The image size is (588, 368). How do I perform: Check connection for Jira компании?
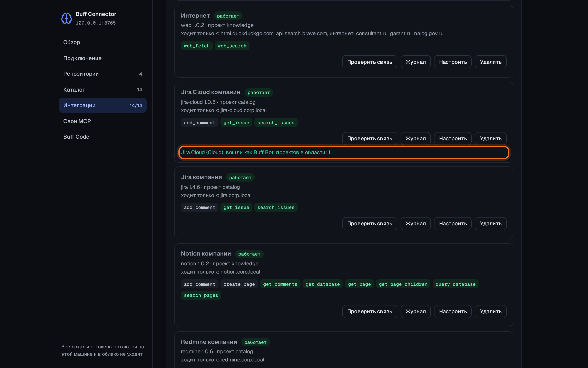(x=370, y=223)
